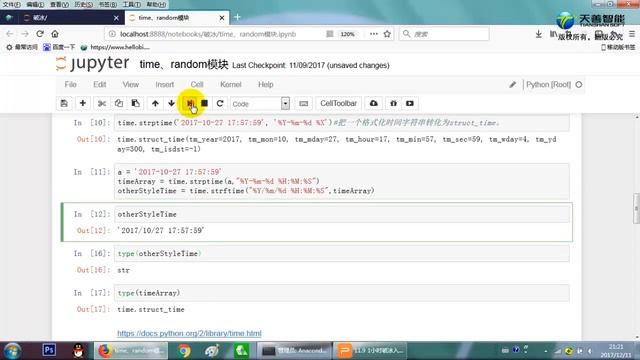Open the presentation app in taskbar
This screenshot has width=640, height=360.
click(x=371, y=351)
